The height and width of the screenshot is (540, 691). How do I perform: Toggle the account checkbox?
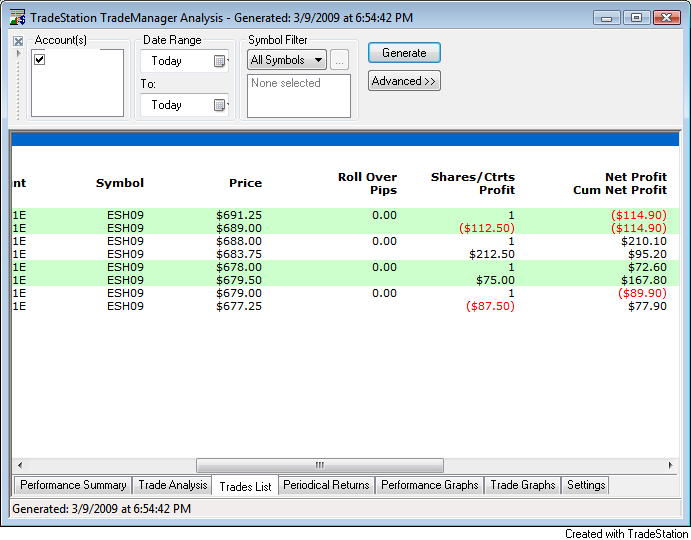(40, 60)
